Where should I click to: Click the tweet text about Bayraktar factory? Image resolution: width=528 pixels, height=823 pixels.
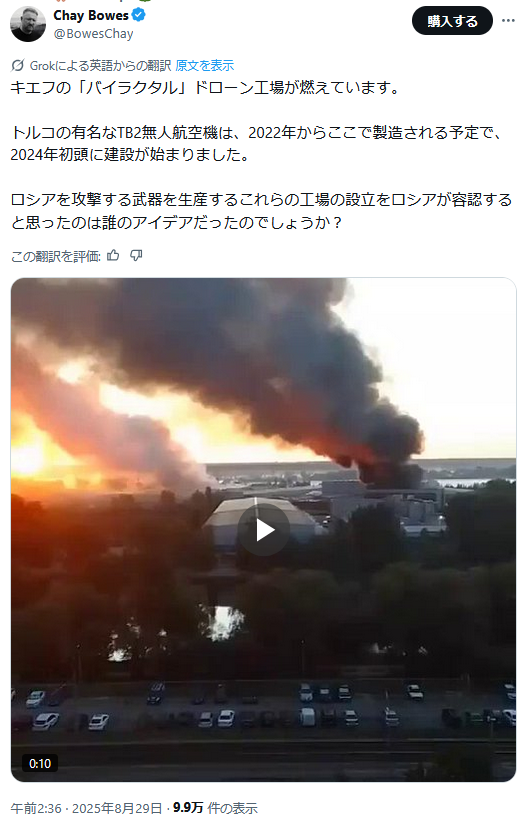261,155
